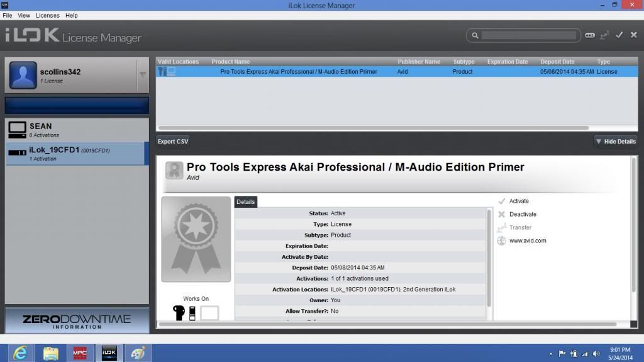Click the volume speaker tray icon
644x362 pixels.
[596, 354]
